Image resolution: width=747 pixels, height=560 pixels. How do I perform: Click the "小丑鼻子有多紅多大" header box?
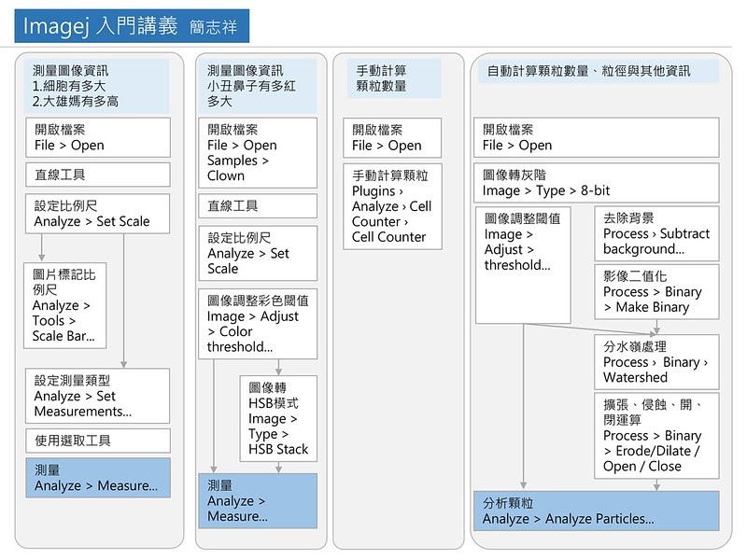258,86
